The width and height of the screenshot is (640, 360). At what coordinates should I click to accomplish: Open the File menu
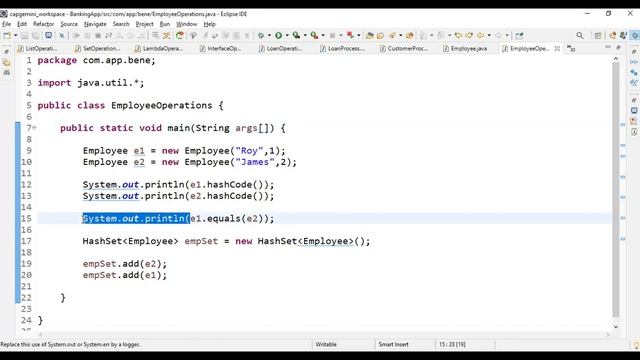click(x=7, y=24)
